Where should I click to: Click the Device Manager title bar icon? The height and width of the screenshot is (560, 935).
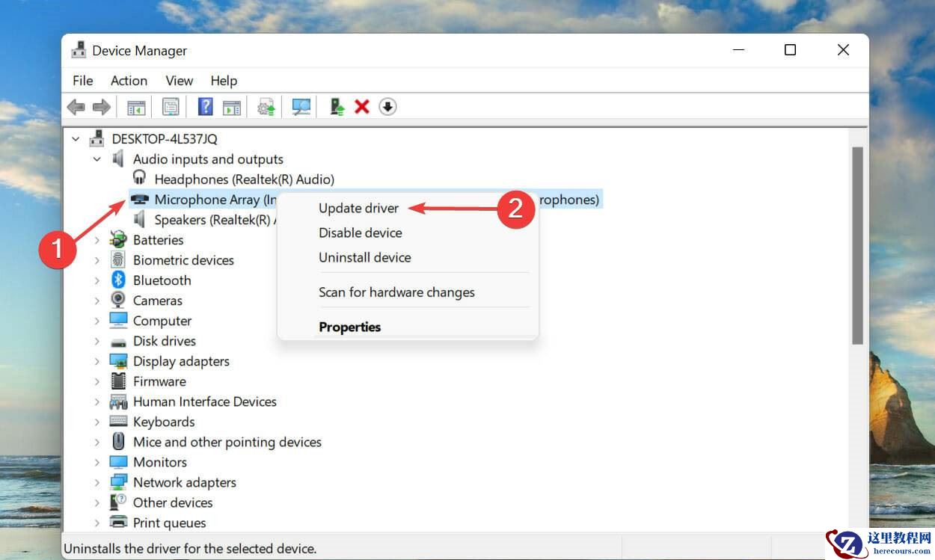79,51
